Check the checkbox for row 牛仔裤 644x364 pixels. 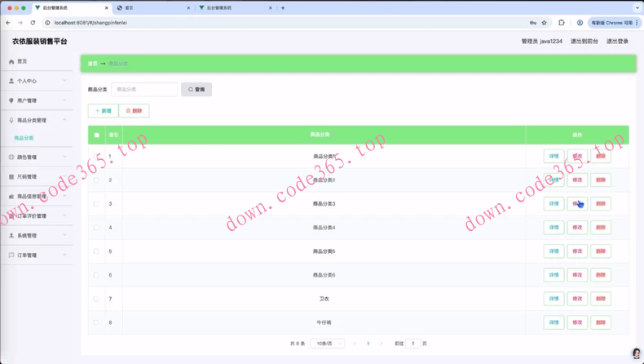click(x=96, y=323)
